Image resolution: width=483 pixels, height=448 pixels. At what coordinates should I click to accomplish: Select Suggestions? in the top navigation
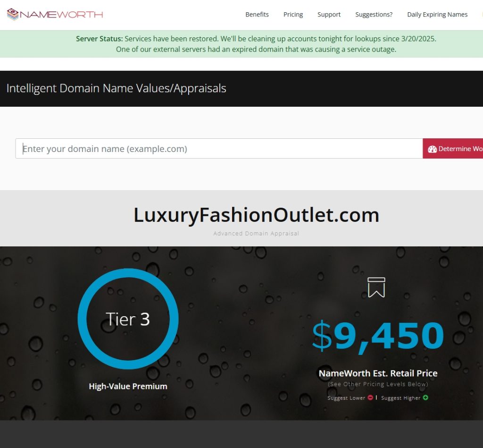click(x=374, y=15)
